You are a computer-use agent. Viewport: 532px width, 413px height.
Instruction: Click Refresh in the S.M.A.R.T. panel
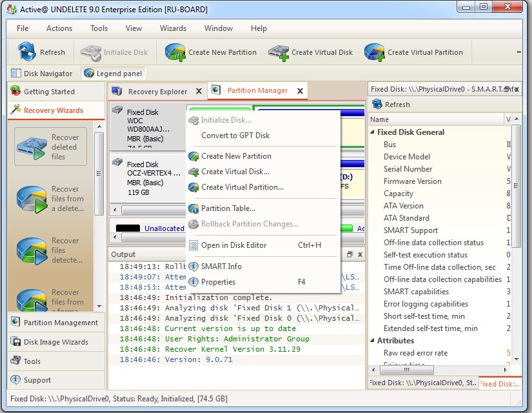(391, 105)
